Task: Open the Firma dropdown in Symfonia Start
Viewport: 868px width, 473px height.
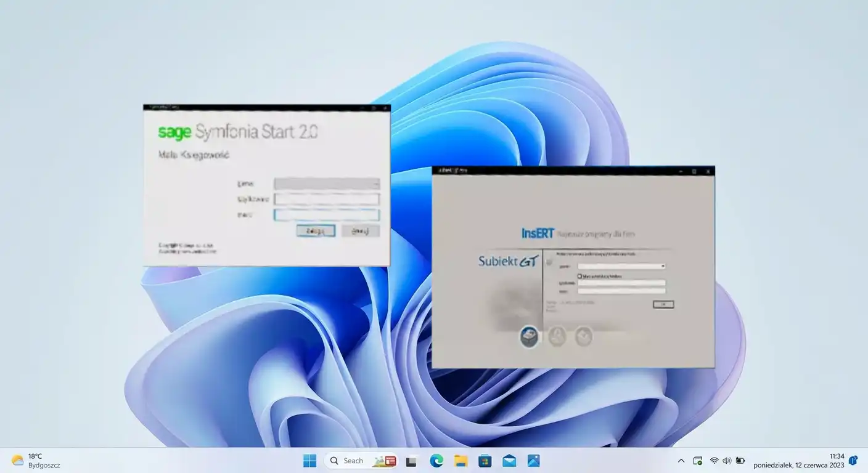Action: 375,184
